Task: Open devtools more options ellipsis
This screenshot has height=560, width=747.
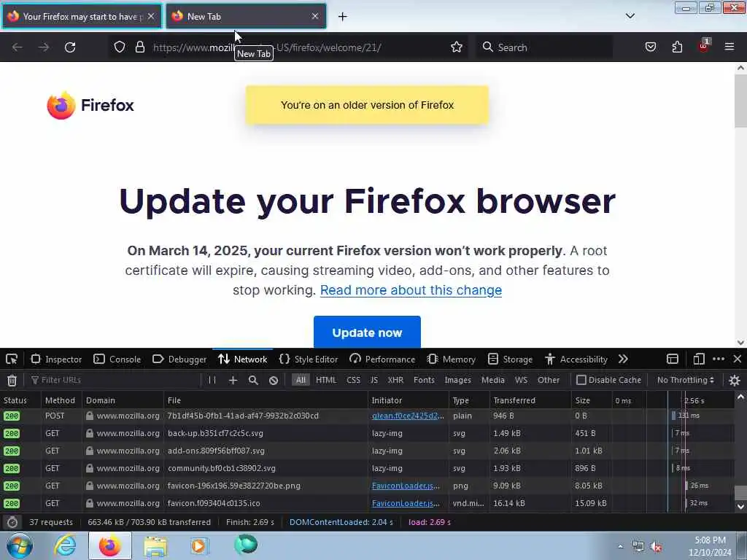Action: pos(719,359)
